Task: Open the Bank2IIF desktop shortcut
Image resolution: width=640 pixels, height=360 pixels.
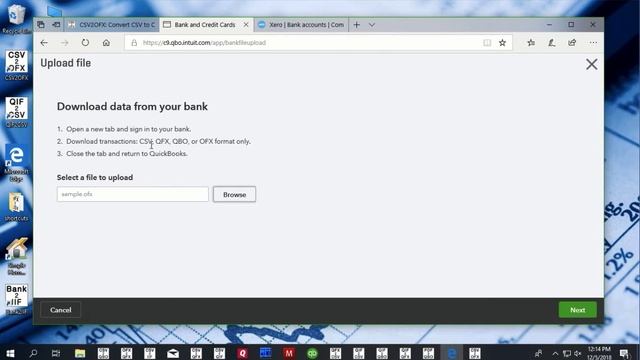Action: click(x=16, y=299)
